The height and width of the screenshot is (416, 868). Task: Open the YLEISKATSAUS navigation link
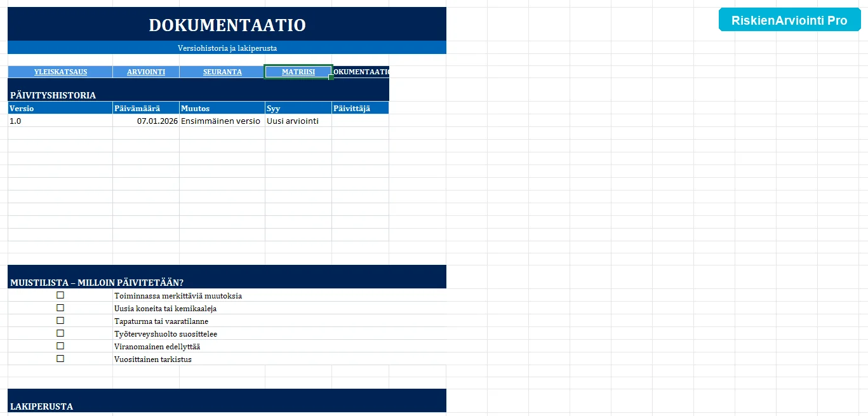tap(60, 72)
